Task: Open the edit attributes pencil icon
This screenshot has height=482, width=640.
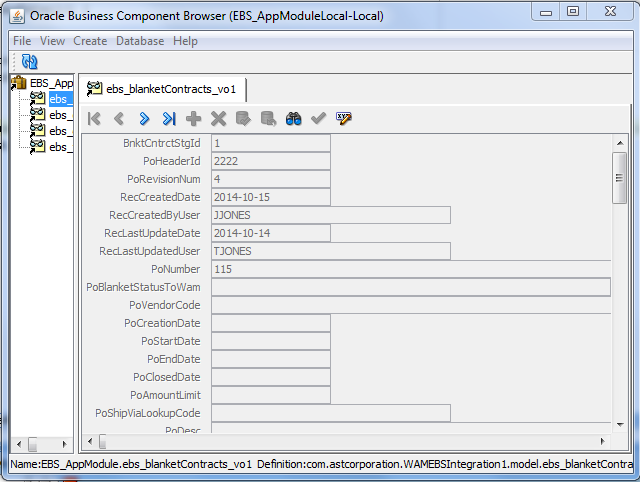Action: (x=344, y=119)
